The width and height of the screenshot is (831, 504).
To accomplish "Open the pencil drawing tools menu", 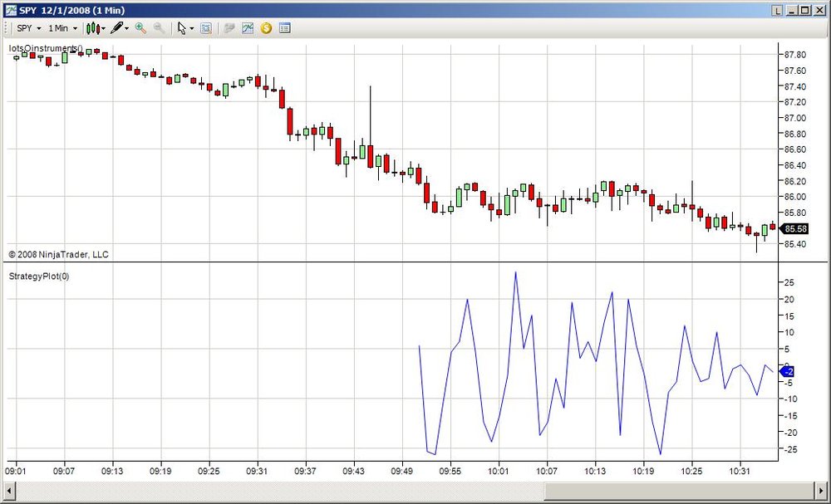I will pyautogui.click(x=120, y=28).
